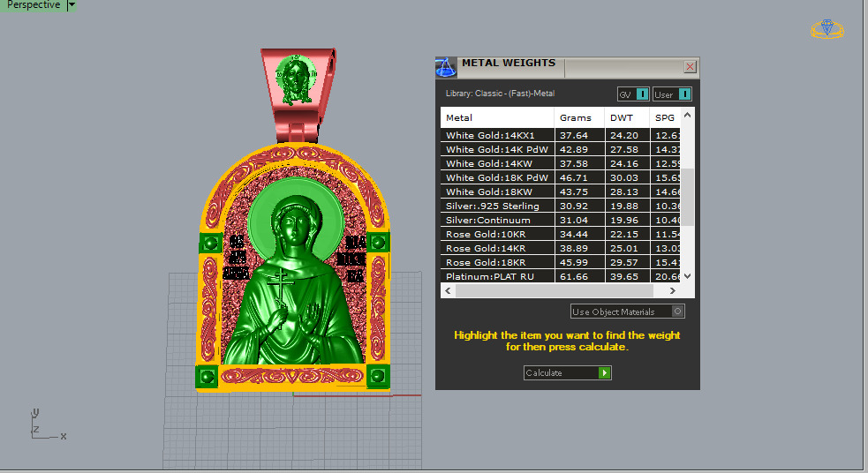Toggle Use Object Materials option
The image size is (868, 473).
tap(628, 312)
